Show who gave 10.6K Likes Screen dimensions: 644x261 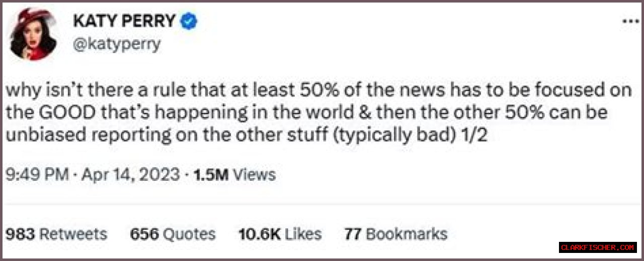[280, 234]
